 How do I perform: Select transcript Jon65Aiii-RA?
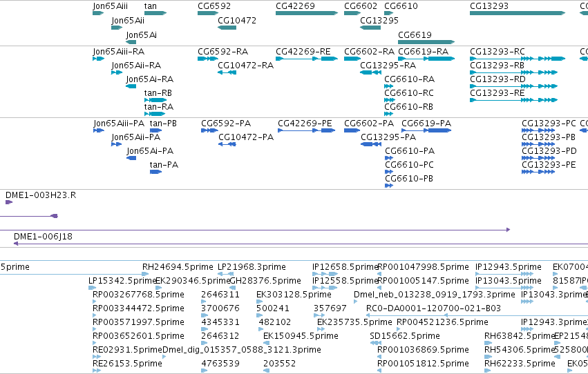pyautogui.click(x=98, y=59)
